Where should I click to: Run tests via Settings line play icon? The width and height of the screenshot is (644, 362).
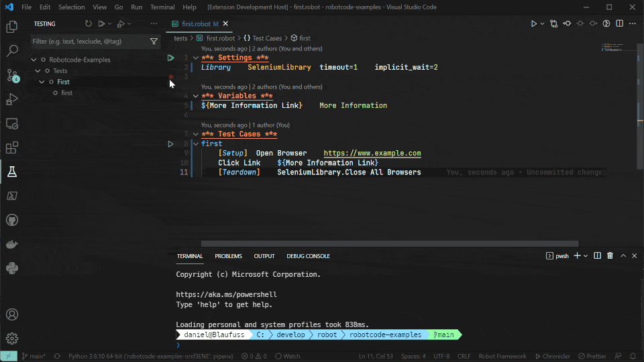point(170,58)
